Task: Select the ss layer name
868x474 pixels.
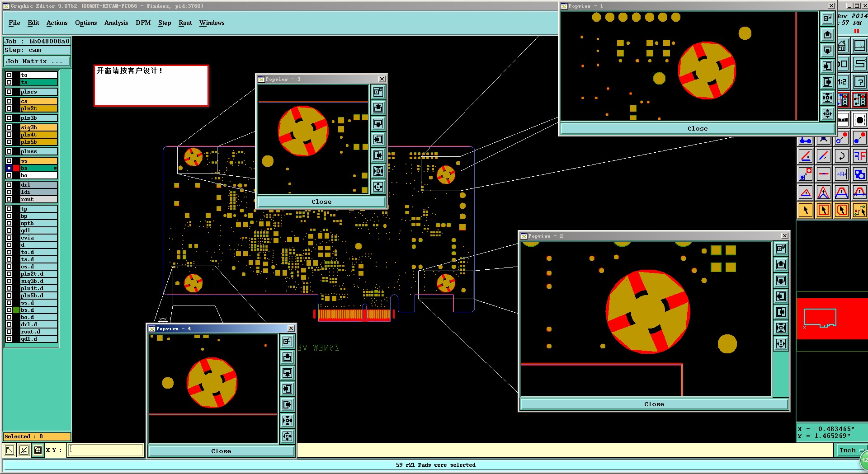Action: pos(39,161)
